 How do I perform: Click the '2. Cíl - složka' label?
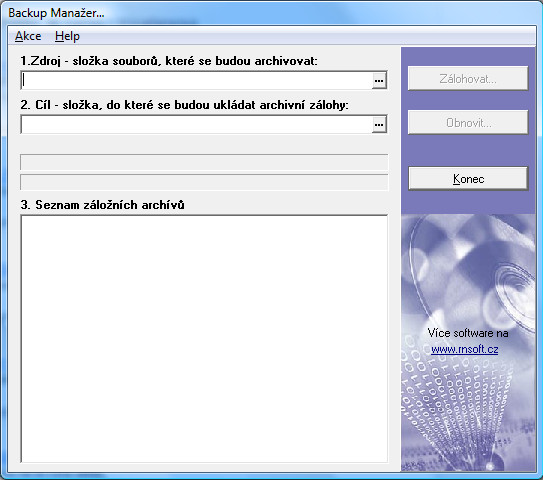pyautogui.click(x=184, y=105)
